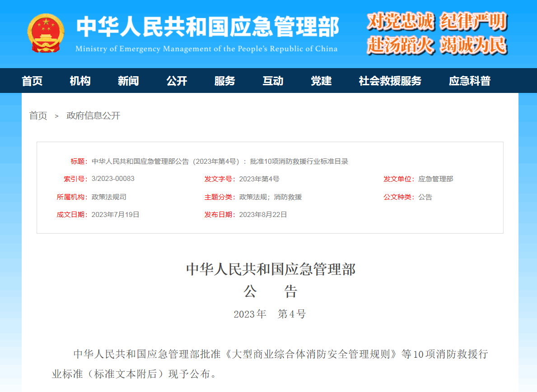Click the 政策法规司 affiliated organization value
Viewport: 537px width, 392px height.
tap(109, 197)
